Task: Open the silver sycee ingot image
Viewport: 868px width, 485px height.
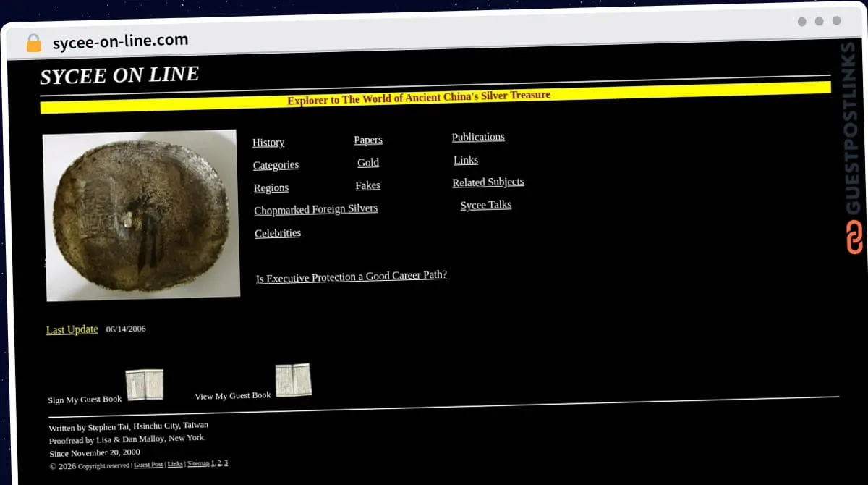Action: 142,216
